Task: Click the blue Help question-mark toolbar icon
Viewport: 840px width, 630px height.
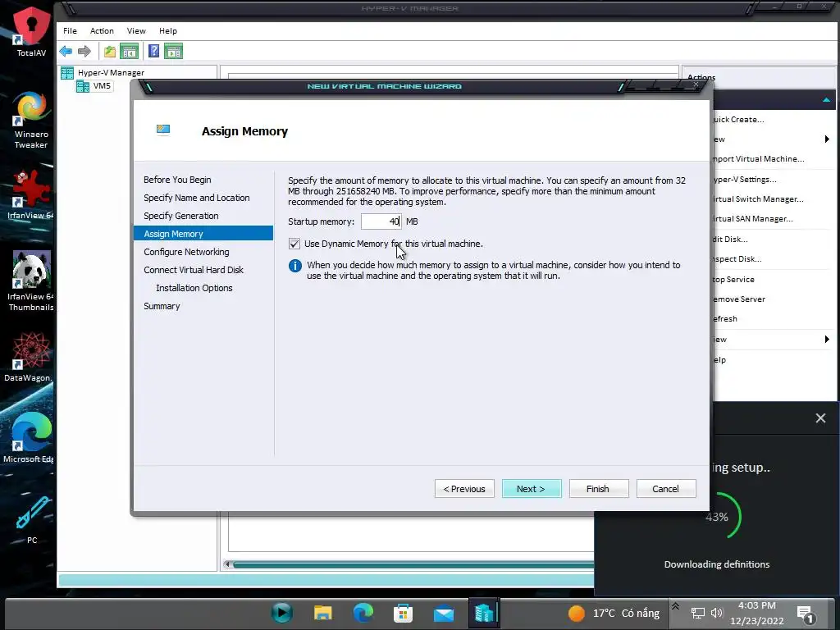Action: pos(153,51)
